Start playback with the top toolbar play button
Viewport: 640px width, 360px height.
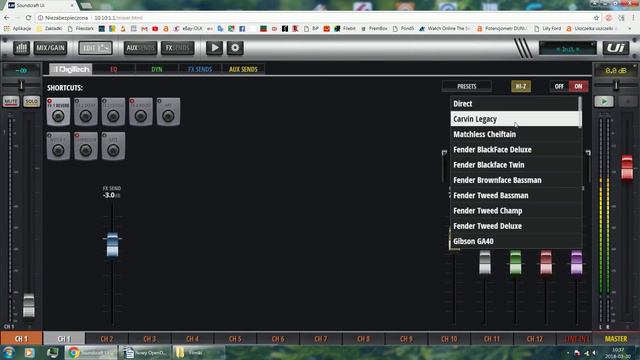214,48
